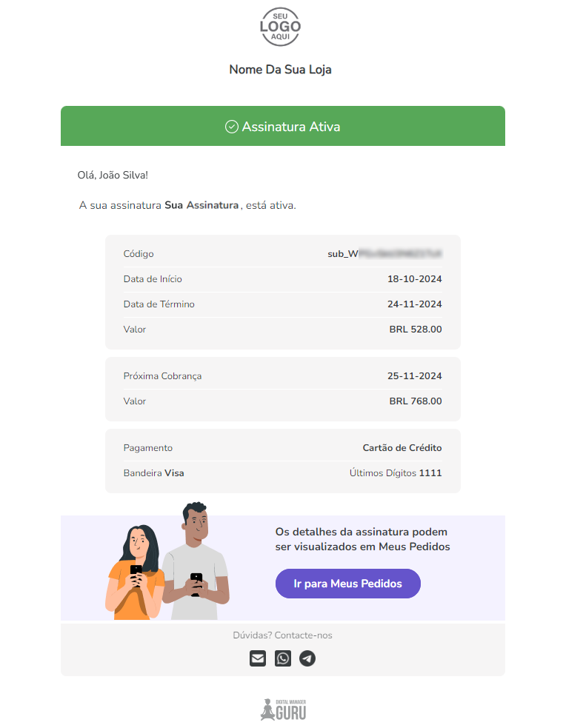Click the end date 24-11-2024
The image size is (563, 728).
pyautogui.click(x=414, y=304)
